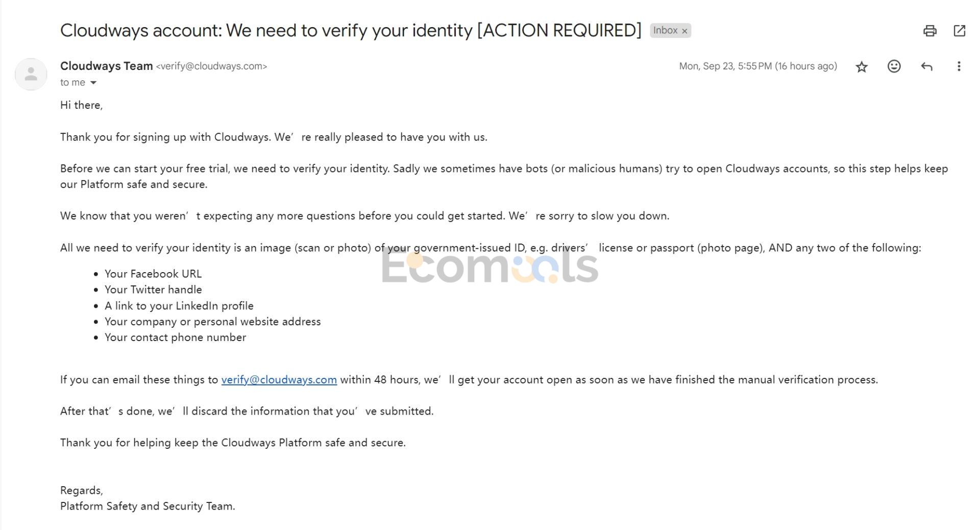980x530 pixels.
Task: Click the sender's profile avatar
Action: pyautogui.click(x=31, y=74)
